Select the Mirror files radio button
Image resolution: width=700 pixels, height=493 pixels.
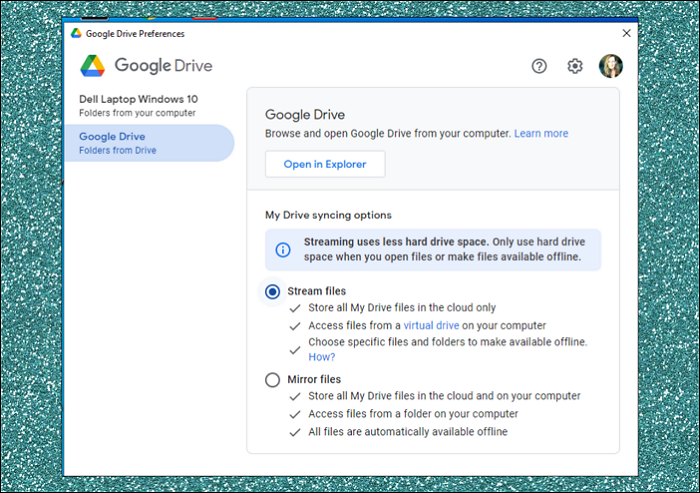(272, 380)
